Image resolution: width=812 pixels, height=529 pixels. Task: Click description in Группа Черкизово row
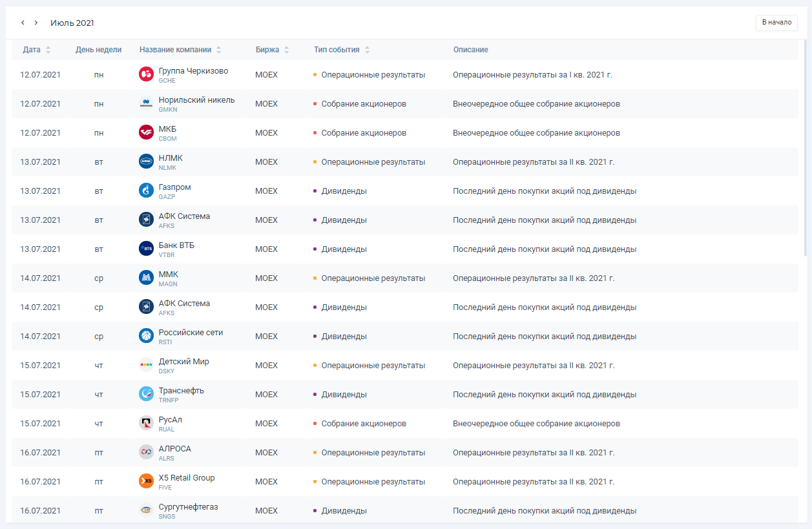click(x=532, y=74)
